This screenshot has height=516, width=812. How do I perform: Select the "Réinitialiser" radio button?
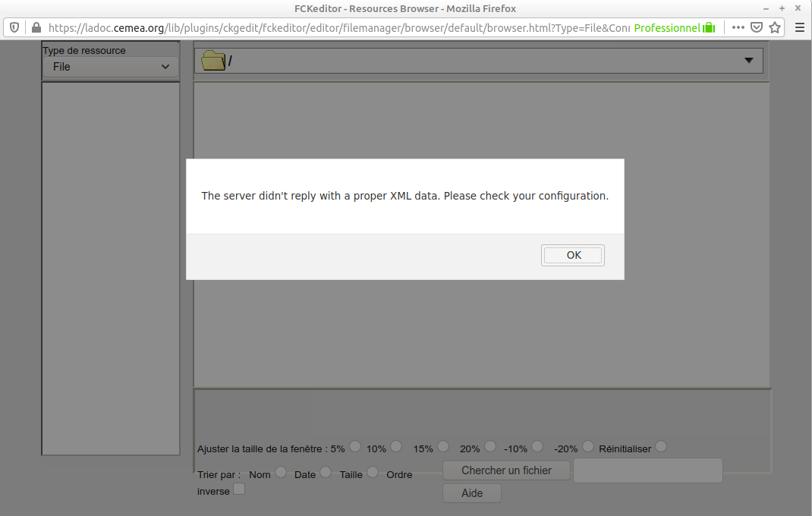coord(660,446)
